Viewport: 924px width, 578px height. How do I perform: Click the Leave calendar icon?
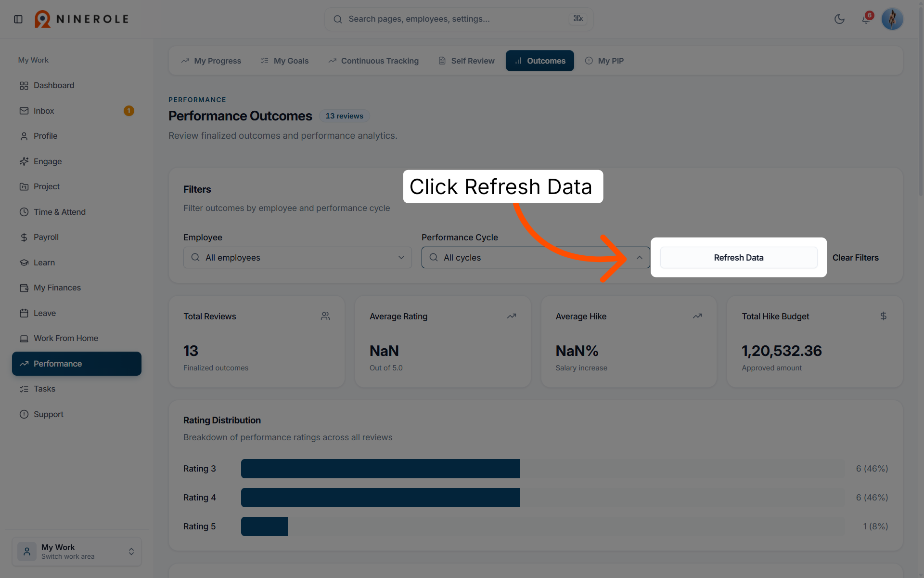[x=24, y=313]
